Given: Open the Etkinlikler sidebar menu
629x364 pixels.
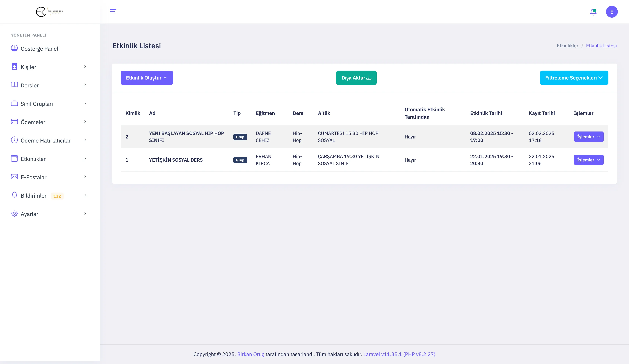Looking at the screenshot, I should [33, 159].
